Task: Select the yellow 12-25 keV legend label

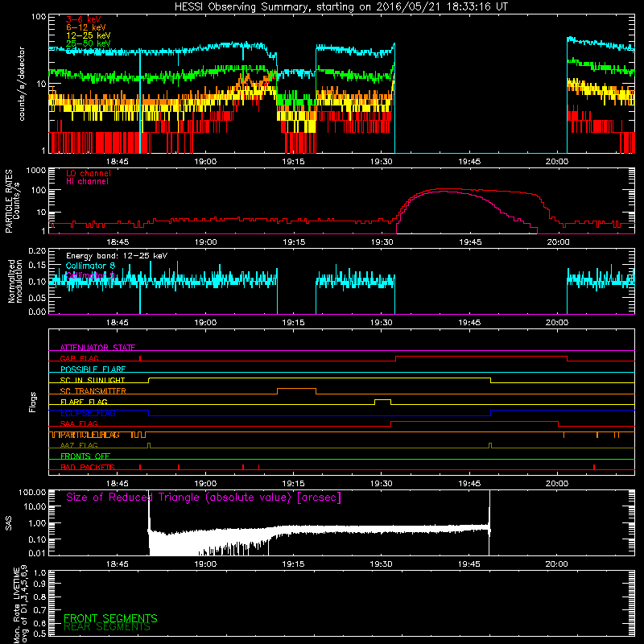Action: [x=89, y=35]
